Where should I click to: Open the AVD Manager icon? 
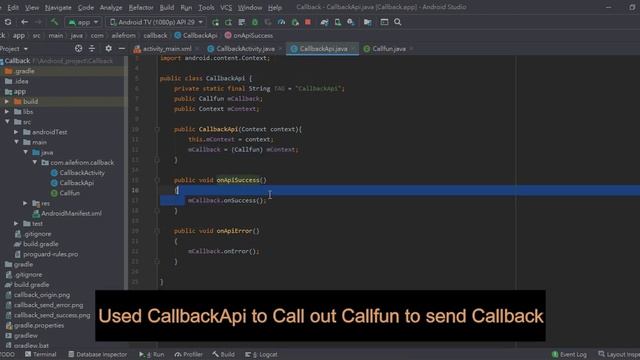click(x=338, y=22)
